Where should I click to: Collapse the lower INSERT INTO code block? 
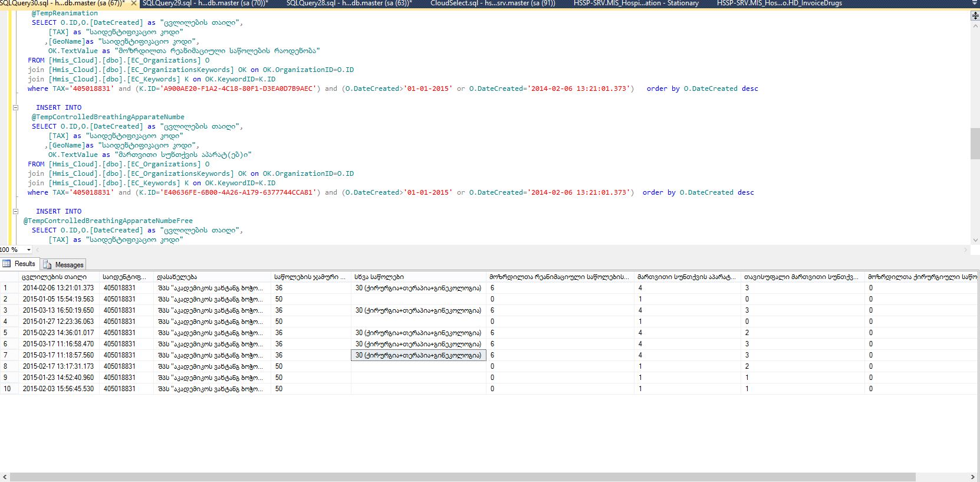(16, 211)
